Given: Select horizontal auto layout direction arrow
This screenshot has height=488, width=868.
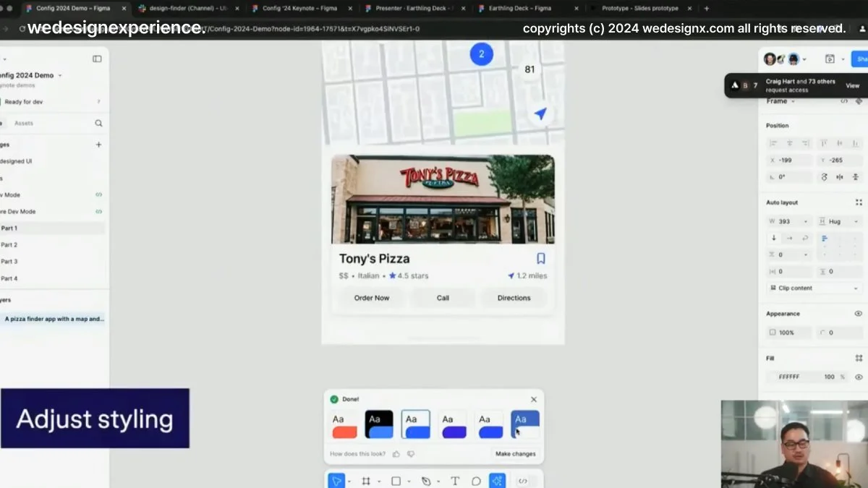Looking at the screenshot, I should click(789, 238).
